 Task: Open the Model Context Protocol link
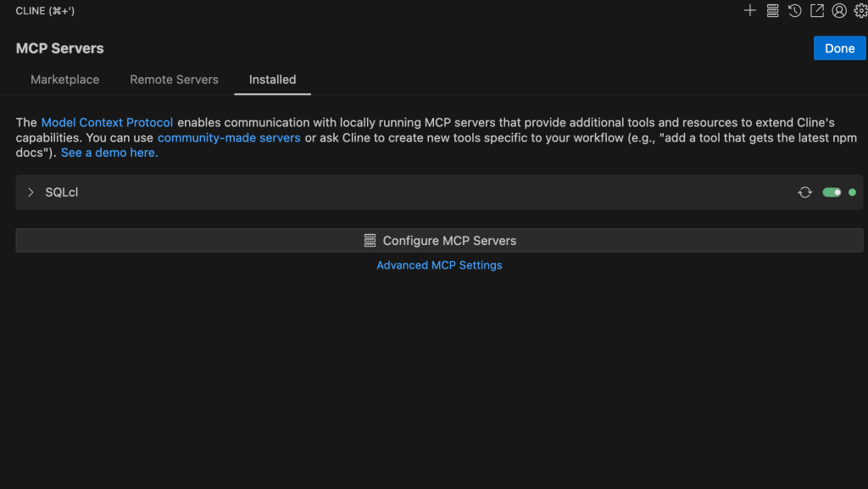click(107, 122)
